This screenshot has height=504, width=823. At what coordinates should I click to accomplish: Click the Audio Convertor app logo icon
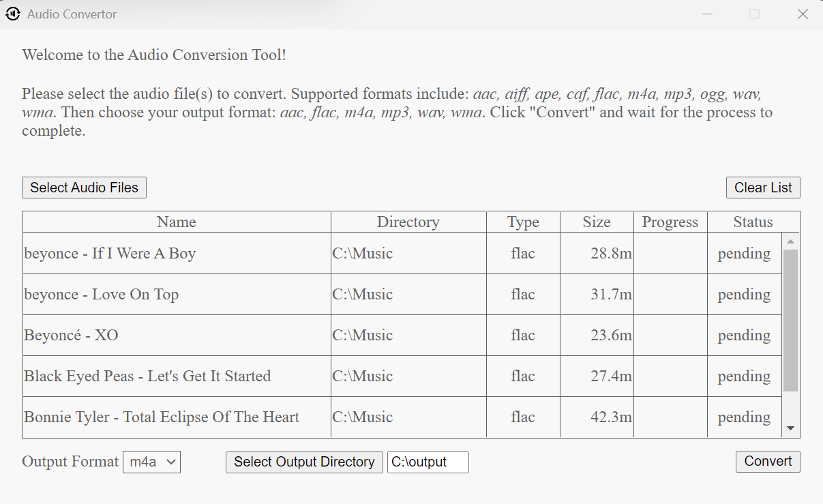point(12,13)
